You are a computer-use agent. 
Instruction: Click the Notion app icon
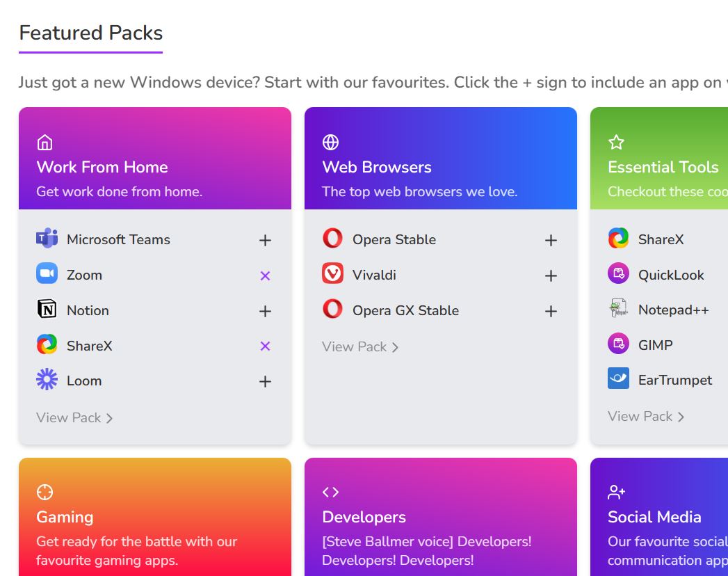tap(47, 310)
